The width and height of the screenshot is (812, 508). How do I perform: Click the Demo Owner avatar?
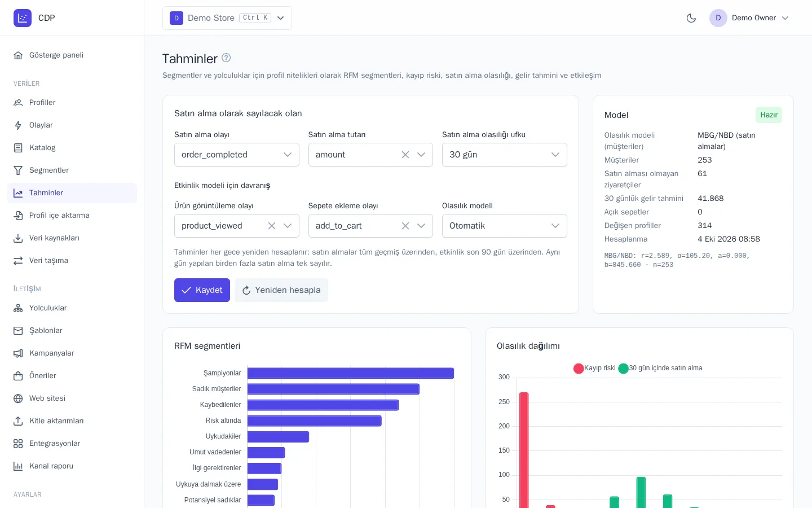click(718, 18)
